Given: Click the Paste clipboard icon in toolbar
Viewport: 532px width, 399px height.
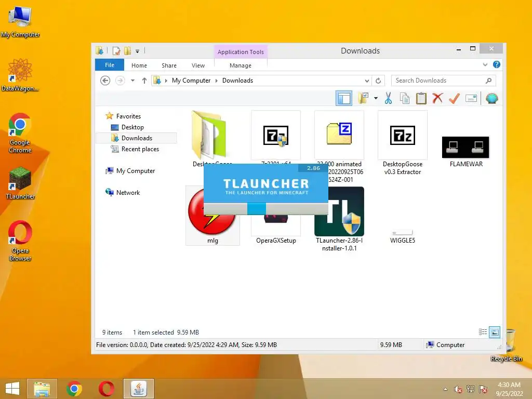Looking at the screenshot, I should pos(421,98).
